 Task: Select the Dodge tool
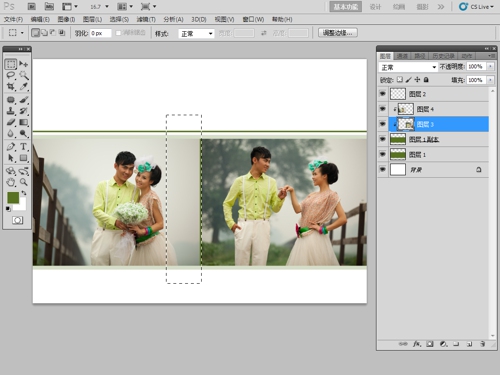23,134
